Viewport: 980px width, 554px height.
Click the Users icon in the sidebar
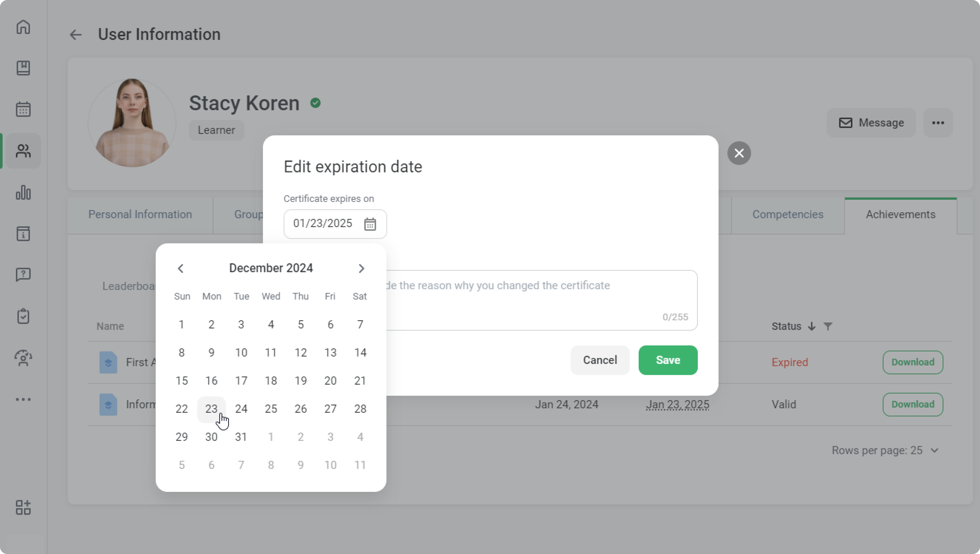point(23,151)
